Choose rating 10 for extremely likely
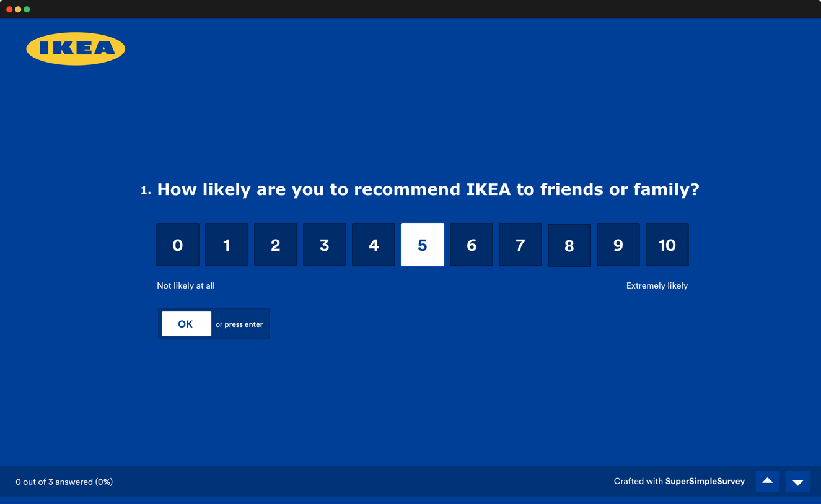Viewport: 821px width, 504px height. point(667,245)
